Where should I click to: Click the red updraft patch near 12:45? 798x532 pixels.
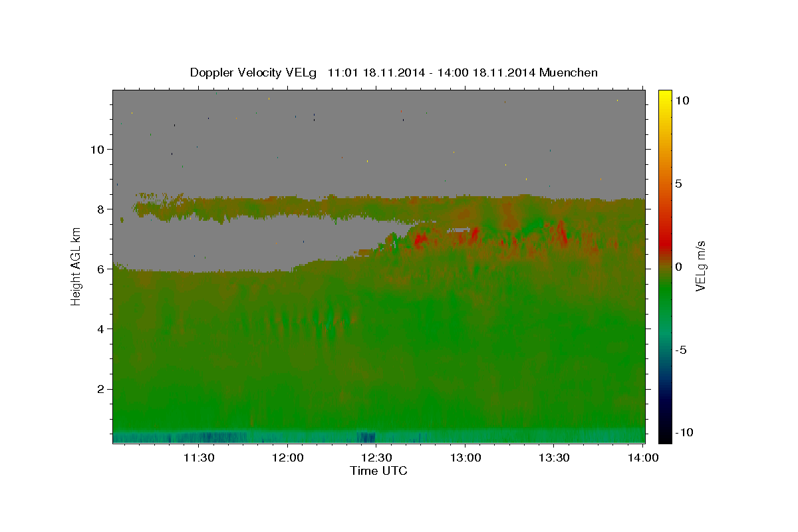coord(419,240)
